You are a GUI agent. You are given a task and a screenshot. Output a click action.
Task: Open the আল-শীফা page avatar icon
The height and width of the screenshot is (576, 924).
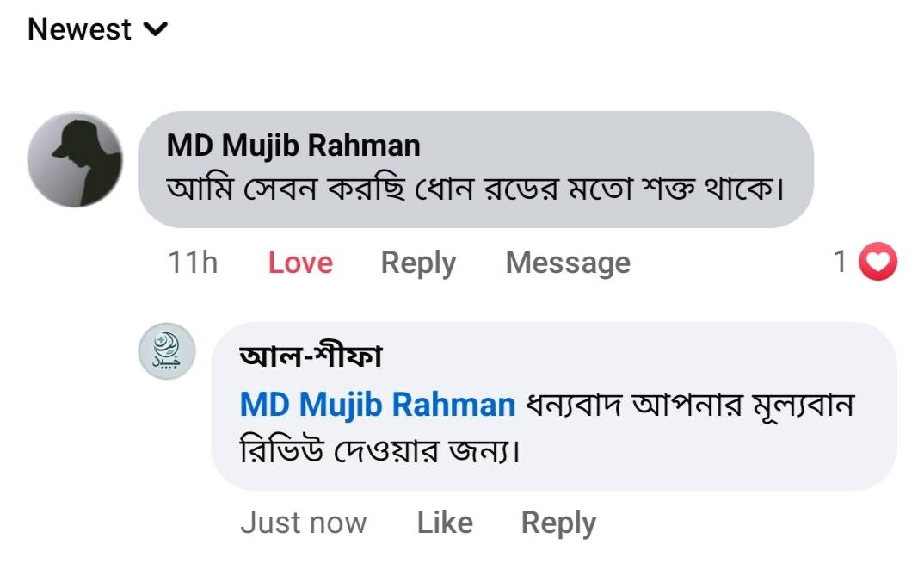click(168, 354)
